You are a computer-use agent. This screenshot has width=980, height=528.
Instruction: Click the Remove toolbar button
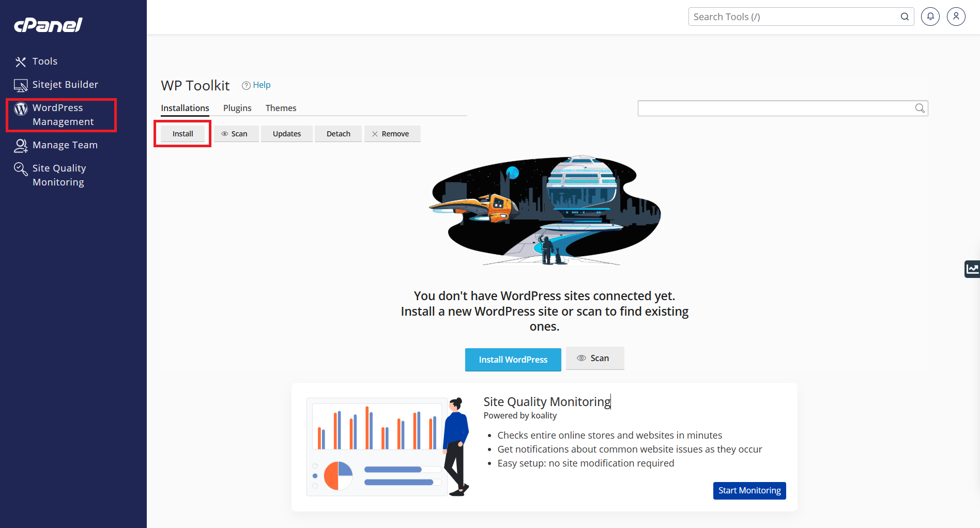point(392,134)
